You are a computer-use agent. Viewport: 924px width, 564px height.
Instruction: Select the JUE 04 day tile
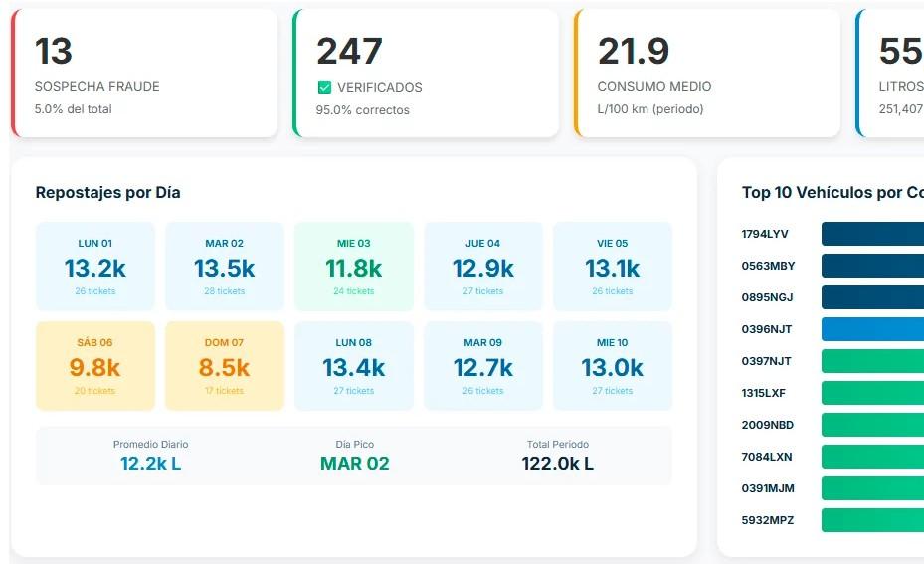tap(483, 267)
